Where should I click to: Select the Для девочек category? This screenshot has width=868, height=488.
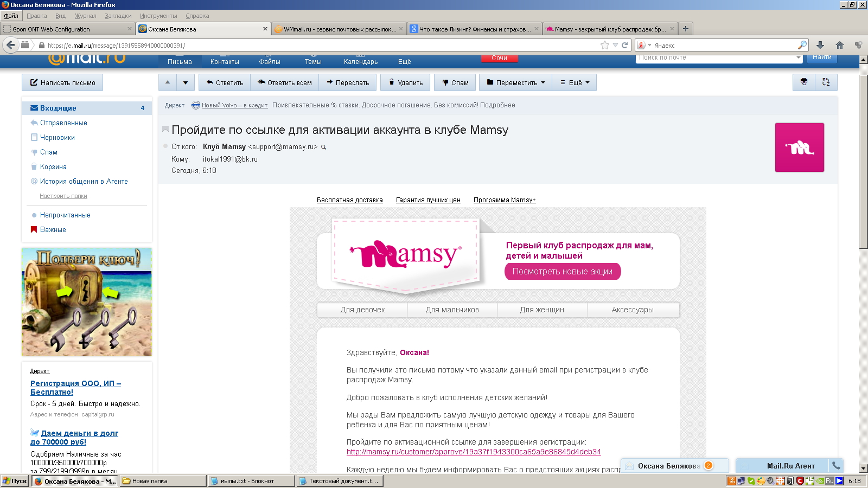click(x=362, y=310)
